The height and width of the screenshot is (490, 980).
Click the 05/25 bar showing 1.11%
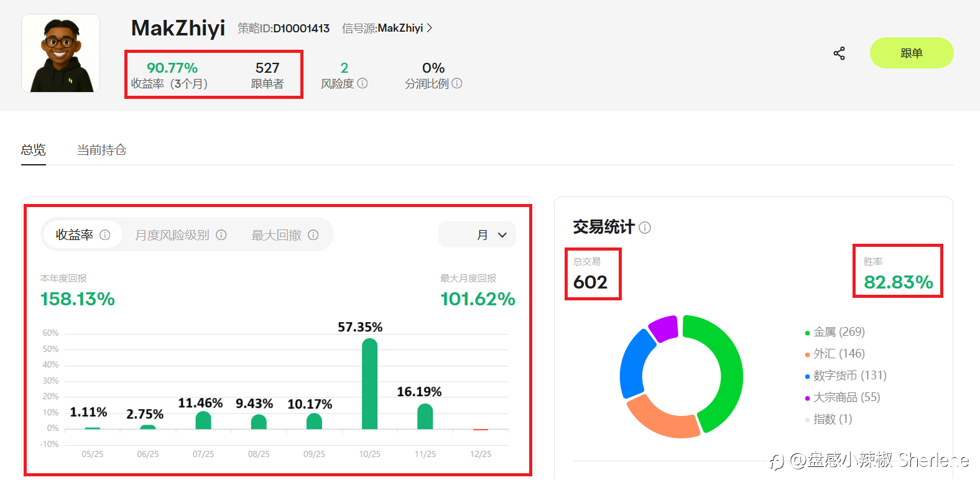point(93,428)
